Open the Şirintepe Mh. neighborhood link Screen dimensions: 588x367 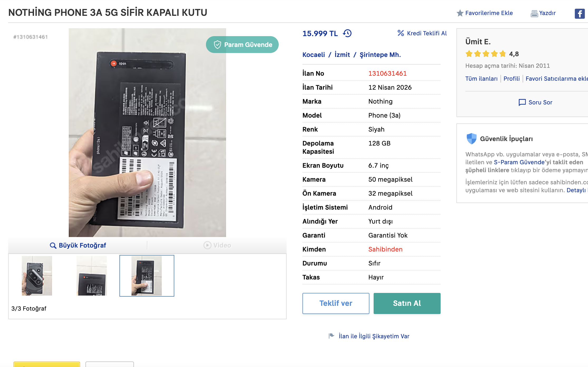[x=380, y=55]
